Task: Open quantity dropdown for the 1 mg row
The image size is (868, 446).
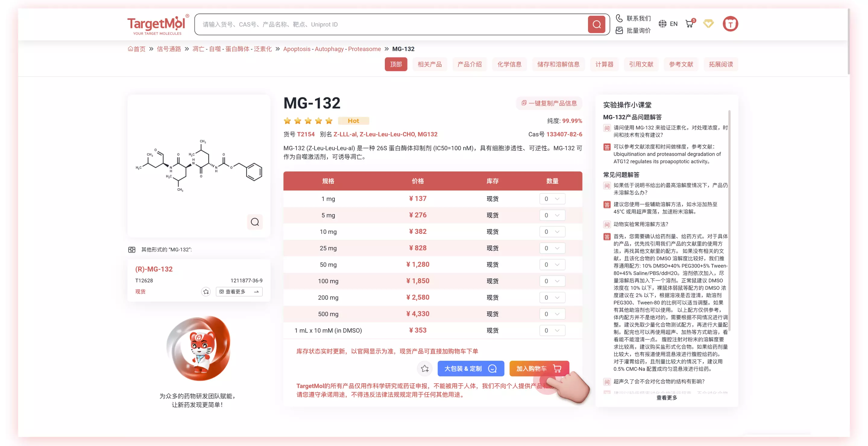Action: [552, 199]
